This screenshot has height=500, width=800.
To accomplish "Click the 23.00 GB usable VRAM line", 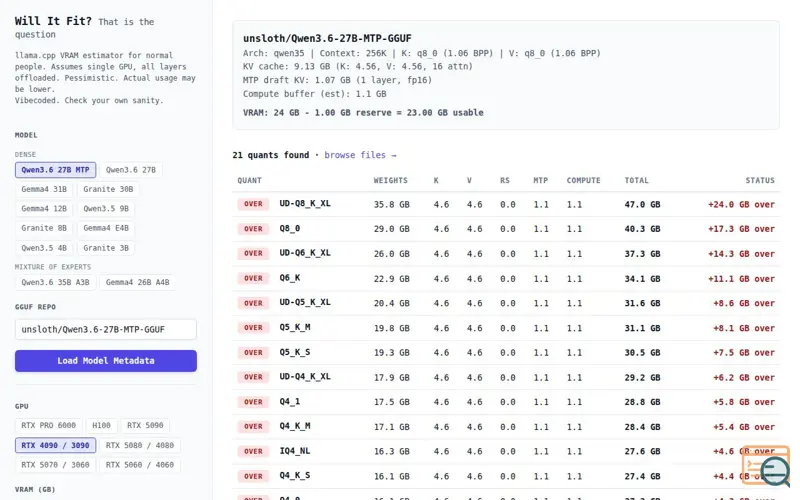I will tap(363, 113).
